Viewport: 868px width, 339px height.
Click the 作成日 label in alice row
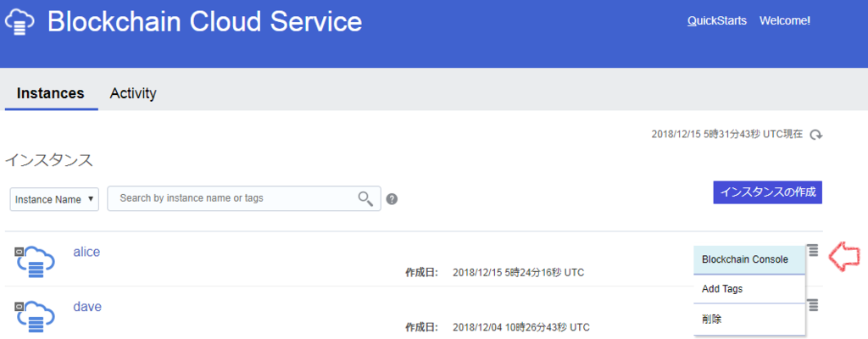click(422, 273)
